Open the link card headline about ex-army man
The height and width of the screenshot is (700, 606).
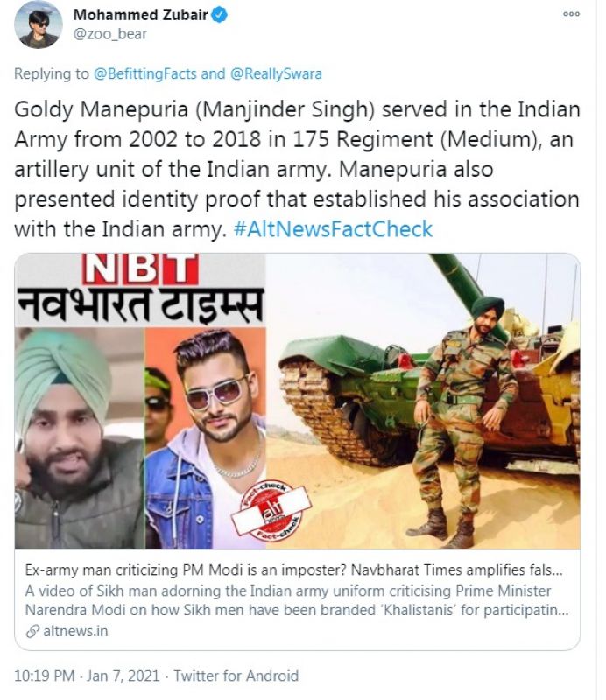[293, 570]
